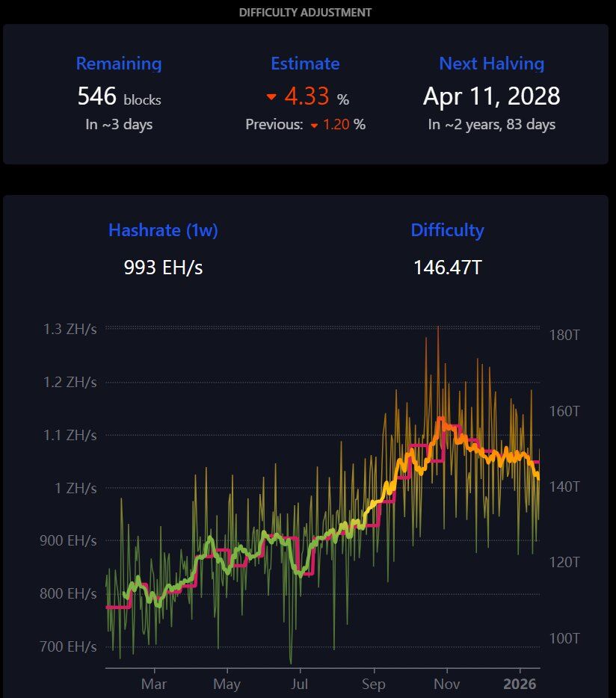The image size is (616, 698).
Task: Click the Remaining heading
Action: tap(119, 64)
